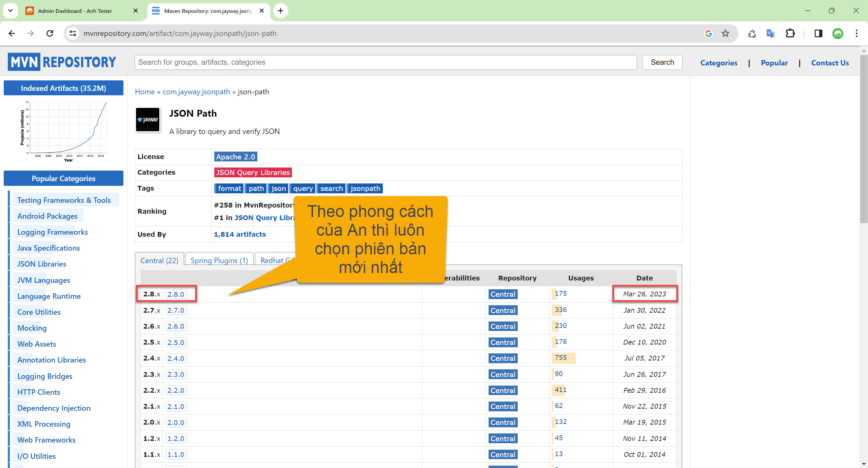Open JSON Query Libraries category badge

tap(253, 172)
